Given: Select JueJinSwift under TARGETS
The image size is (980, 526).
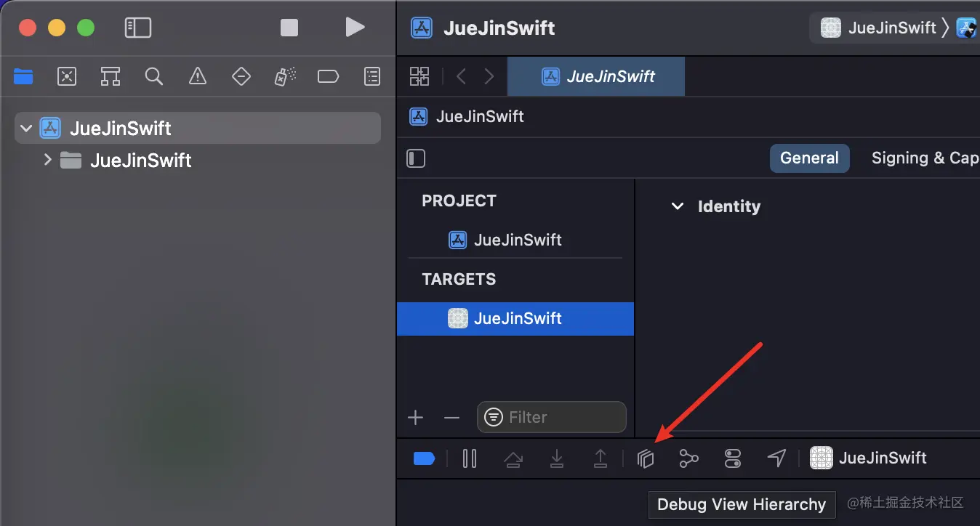Looking at the screenshot, I should pos(515,318).
